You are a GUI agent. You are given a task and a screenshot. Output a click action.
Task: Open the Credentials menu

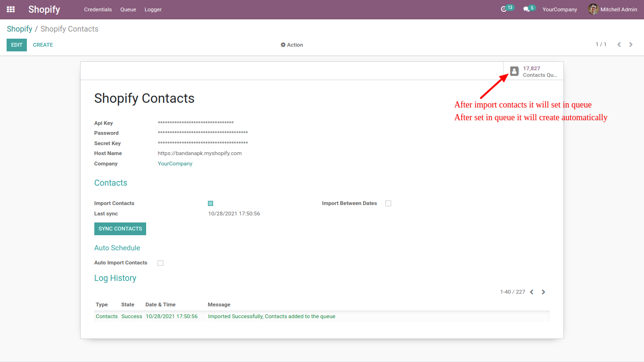[98, 9]
